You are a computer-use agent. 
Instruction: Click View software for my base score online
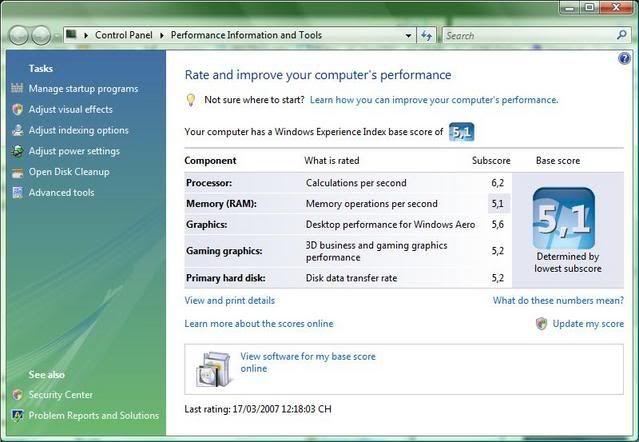click(308, 362)
